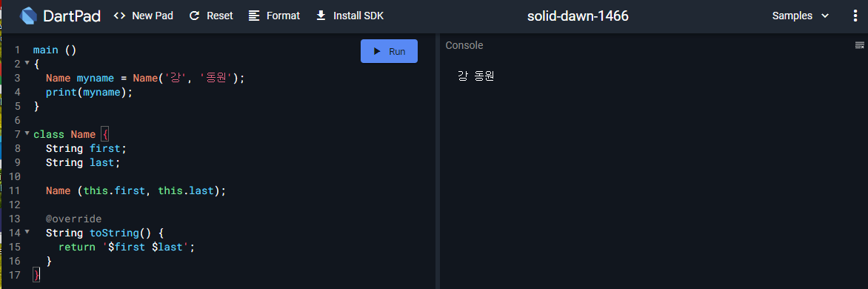This screenshot has width=868, height=289.
Task: Click line number 6 in the gutter
Action: (17, 120)
